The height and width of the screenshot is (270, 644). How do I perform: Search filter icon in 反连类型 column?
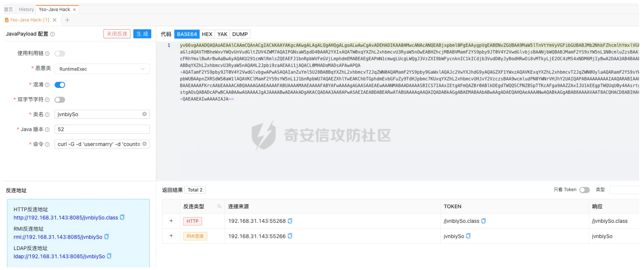point(219,207)
